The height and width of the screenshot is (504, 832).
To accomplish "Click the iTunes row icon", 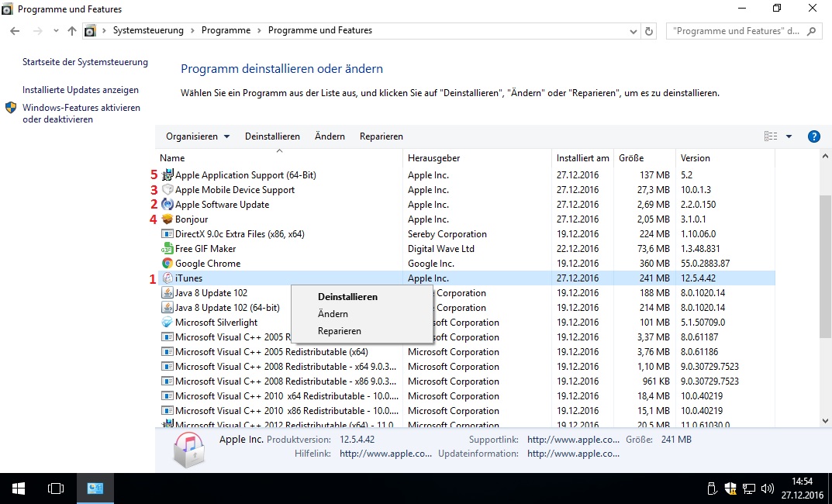I will (x=167, y=278).
